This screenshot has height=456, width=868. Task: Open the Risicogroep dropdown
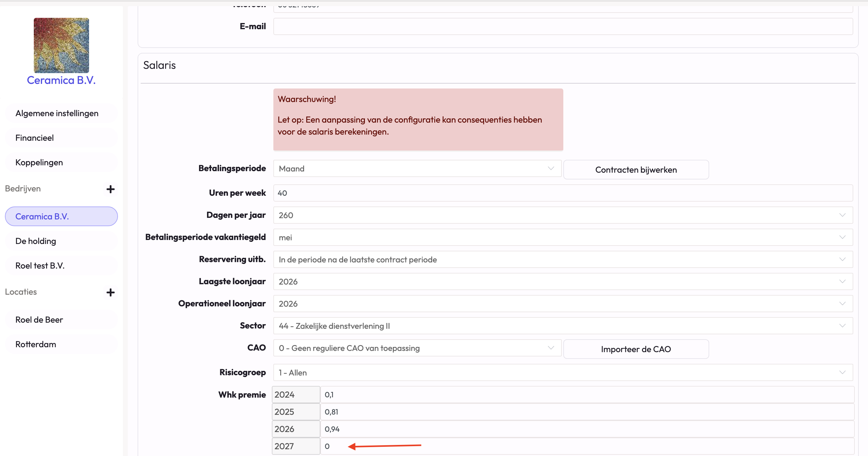[x=563, y=372]
